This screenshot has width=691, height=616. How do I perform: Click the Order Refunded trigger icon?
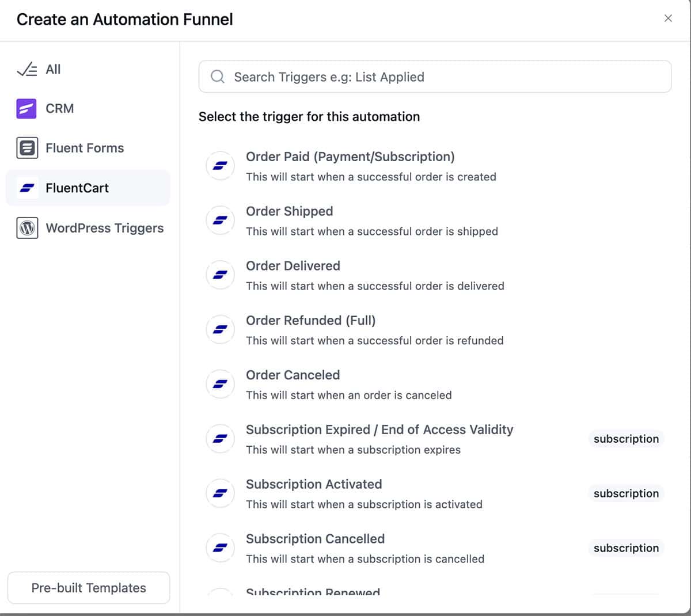click(x=220, y=330)
